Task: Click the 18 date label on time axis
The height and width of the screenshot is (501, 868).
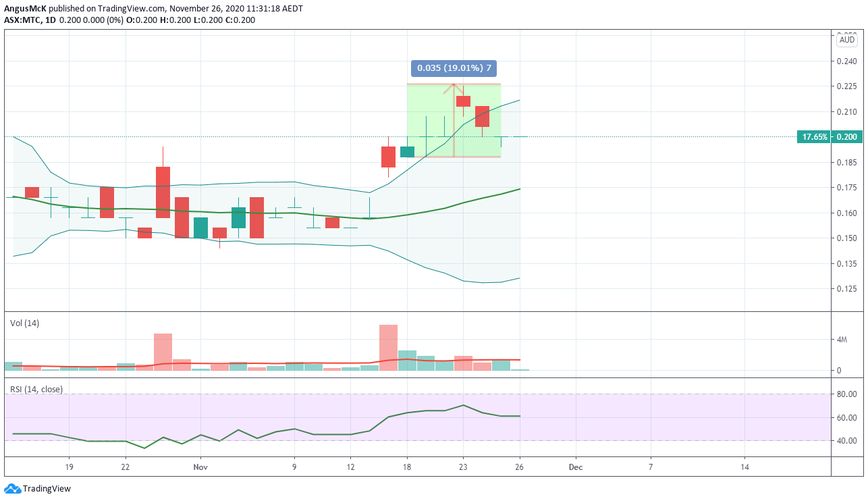Action: (x=406, y=467)
